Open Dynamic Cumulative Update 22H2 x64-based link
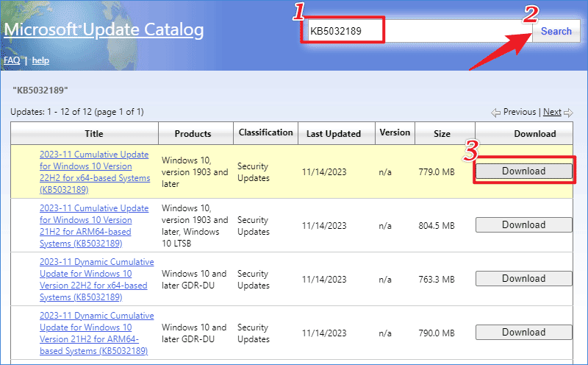 pos(97,280)
